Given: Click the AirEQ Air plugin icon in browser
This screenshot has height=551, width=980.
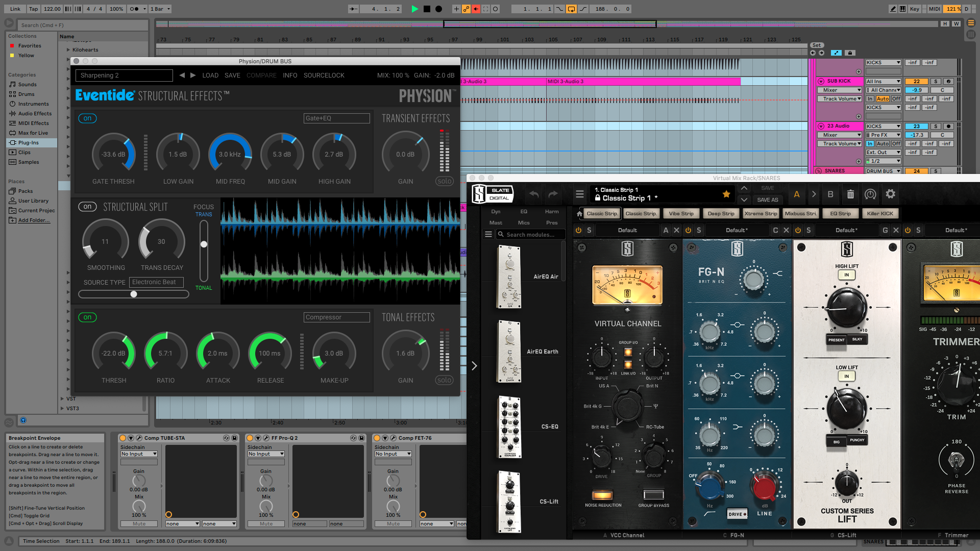Looking at the screenshot, I should pyautogui.click(x=508, y=277).
